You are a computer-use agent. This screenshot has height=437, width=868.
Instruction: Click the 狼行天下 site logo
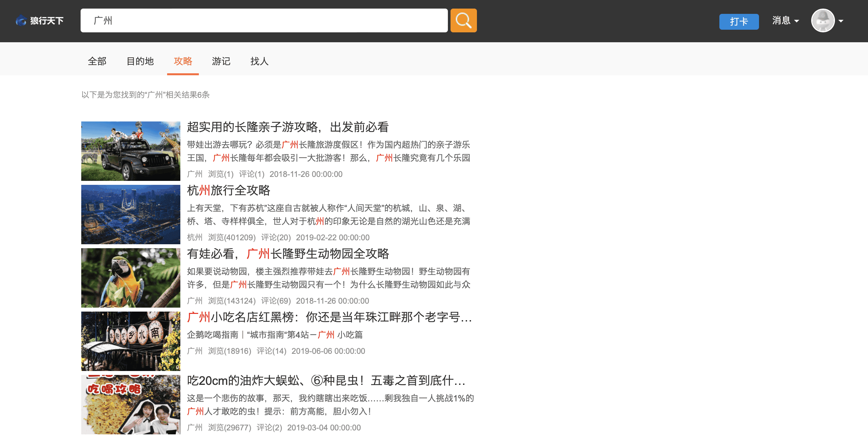point(40,20)
